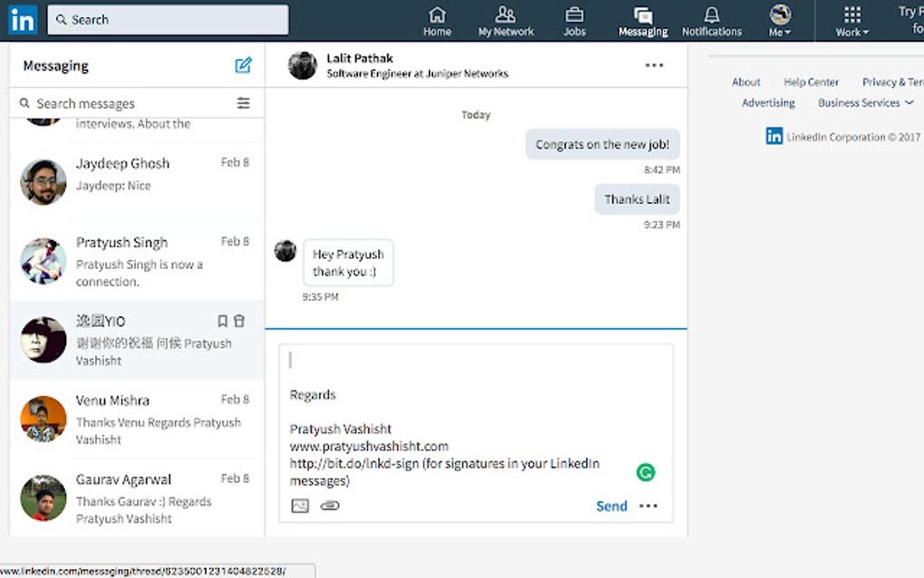
Task: Go to My Network
Action: coord(505,20)
